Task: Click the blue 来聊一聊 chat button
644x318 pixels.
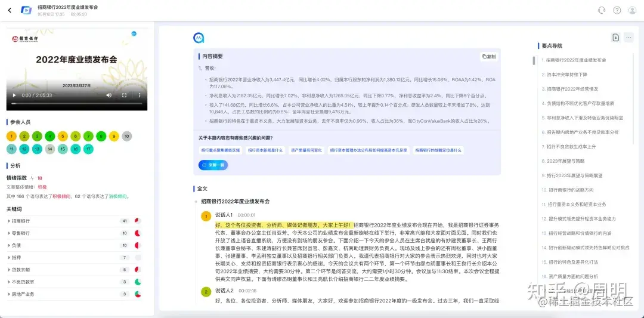Action: tap(213, 165)
